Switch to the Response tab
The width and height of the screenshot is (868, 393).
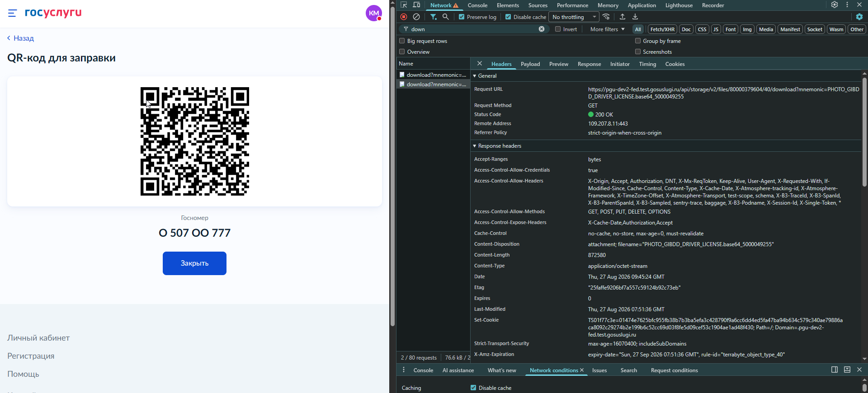pos(589,64)
